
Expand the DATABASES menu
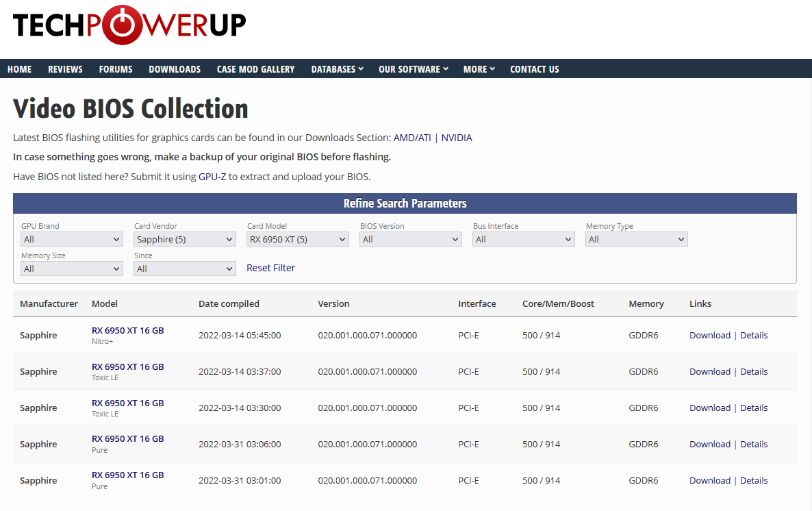[337, 69]
